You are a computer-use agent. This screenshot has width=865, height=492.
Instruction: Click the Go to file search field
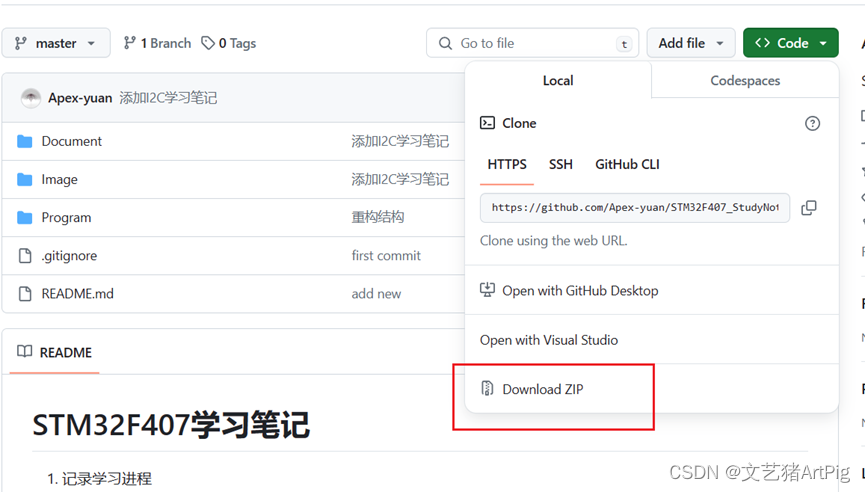[532, 43]
